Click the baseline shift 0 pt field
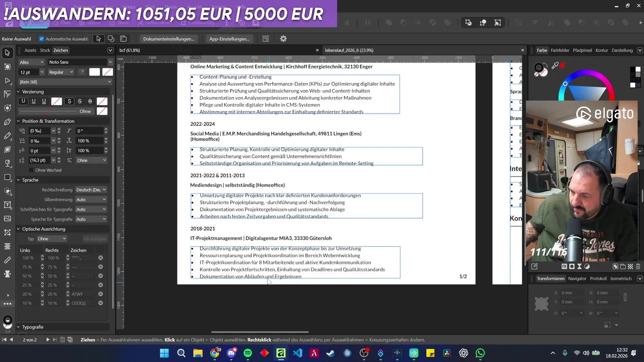The height and width of the screenshot is (362, 644). pyautogui.click(x=39, y=150)
